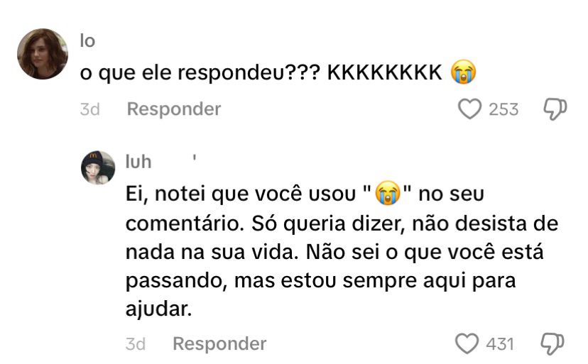Click the 431 likes count
The image size is (588, 364).
500,344
